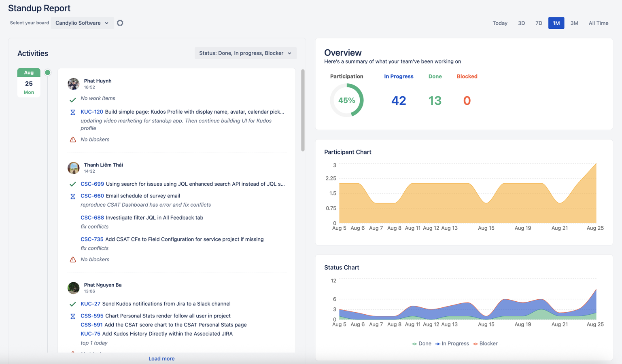Open the board settings gear icon
Screen dimensions: 622x364
(x=120, y=23)
